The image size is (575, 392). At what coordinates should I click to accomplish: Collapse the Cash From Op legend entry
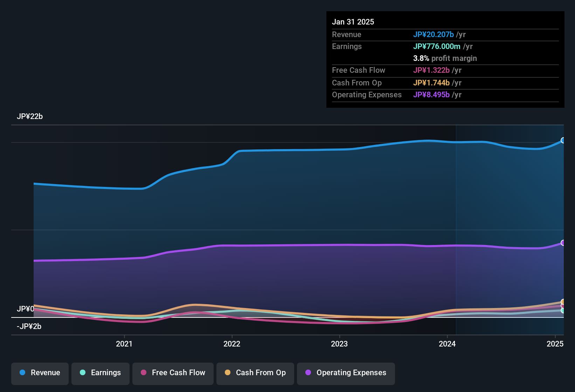(255, 373)
